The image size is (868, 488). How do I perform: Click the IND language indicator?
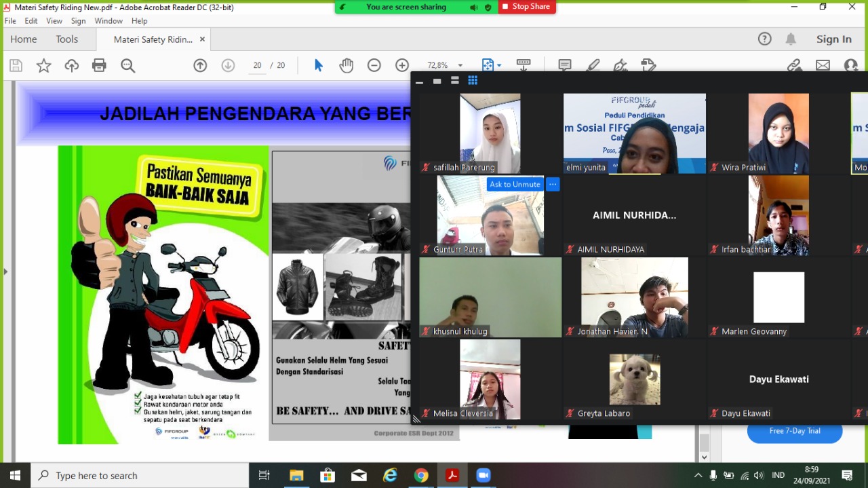(x=778, y=475)
